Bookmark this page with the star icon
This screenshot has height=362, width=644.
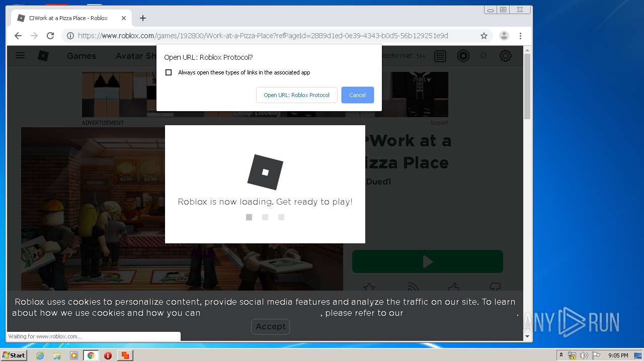tap(484, 36)
